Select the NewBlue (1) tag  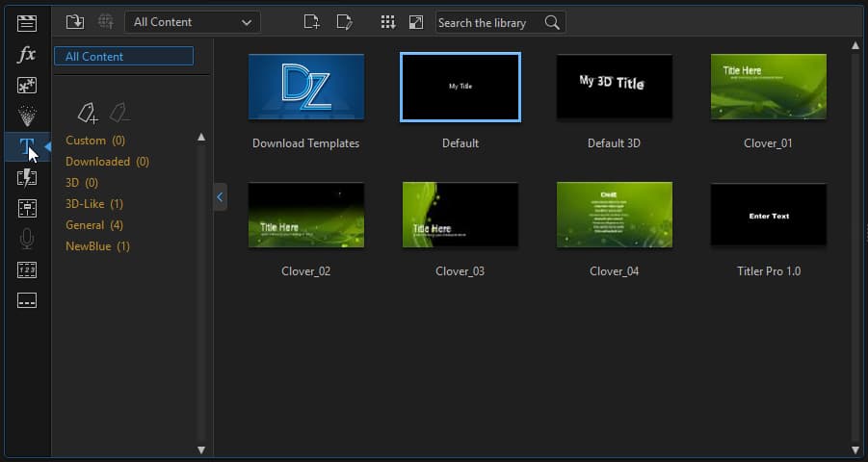pyautogui.click(x=97, y=246)
